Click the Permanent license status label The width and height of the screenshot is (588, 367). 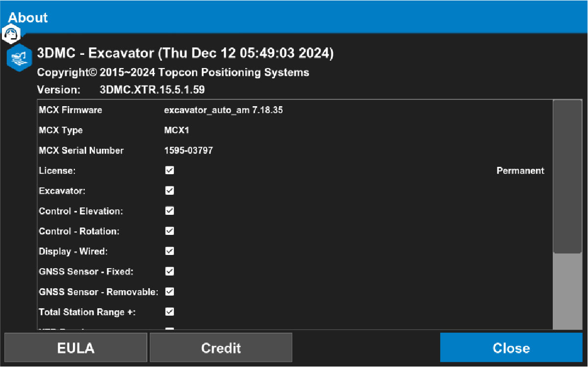(520, 171)
